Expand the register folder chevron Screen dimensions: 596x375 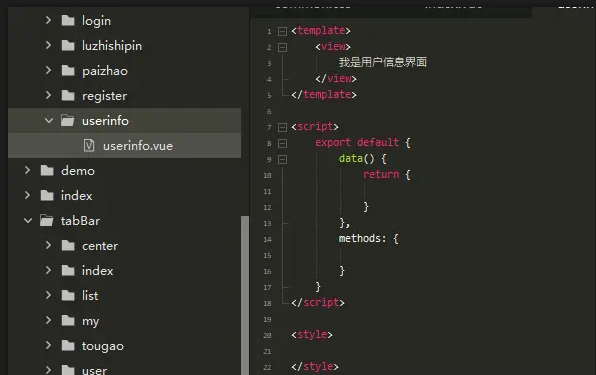tap(48, 95)
